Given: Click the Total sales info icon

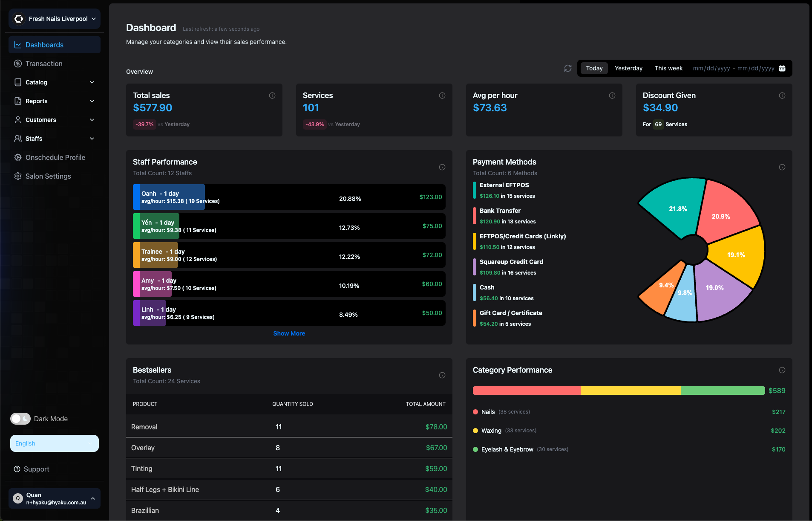Looking at the screenshot, I should [272, 96].
